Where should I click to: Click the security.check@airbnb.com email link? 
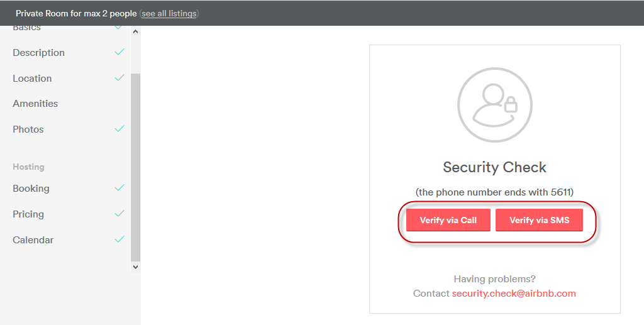click(x=514, y=294)
